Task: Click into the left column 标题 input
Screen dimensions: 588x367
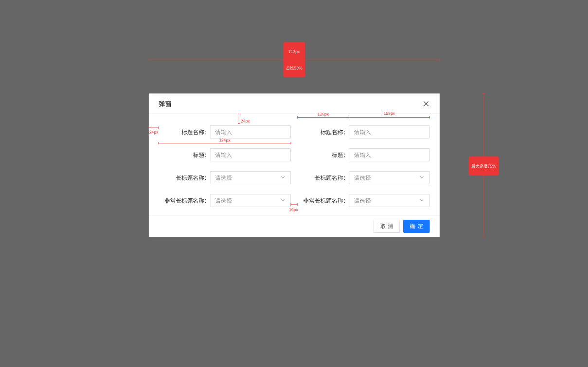Action: (250, 155)
